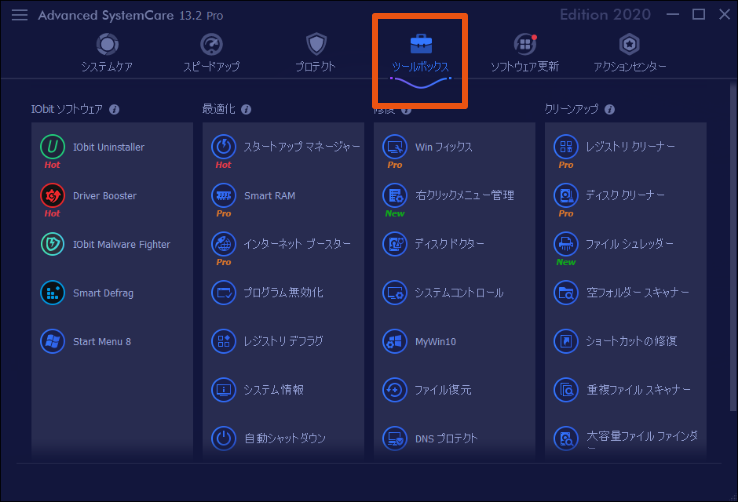Image resolution: width=738 pixels, height=502 pixels.
Task: Show info for クリーンアップ section
Action: [610, 110]
